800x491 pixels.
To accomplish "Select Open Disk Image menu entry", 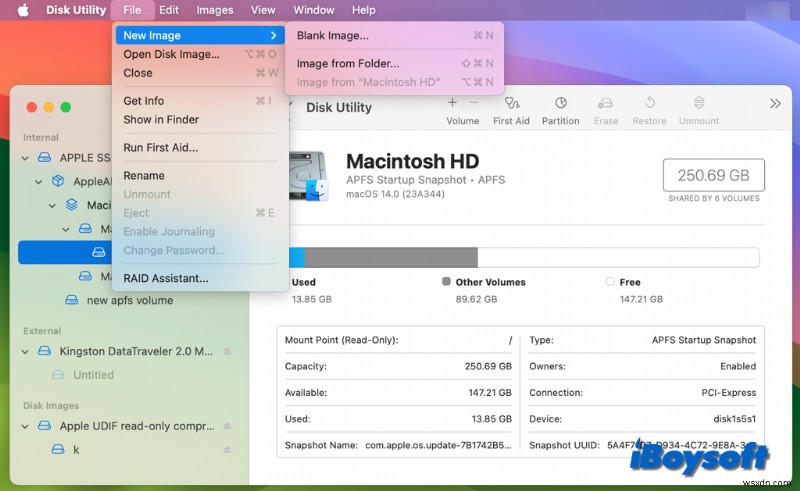I will (x=200, y=54).
